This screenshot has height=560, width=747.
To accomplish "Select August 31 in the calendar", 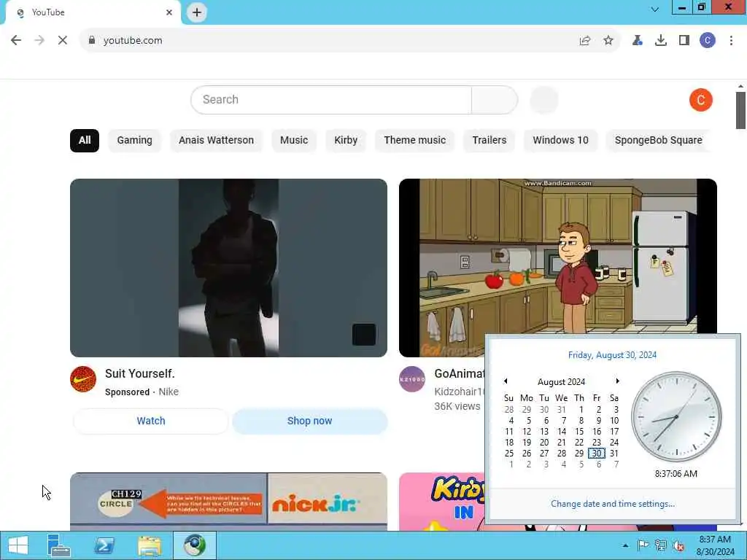I will click(x=614, y=454).
